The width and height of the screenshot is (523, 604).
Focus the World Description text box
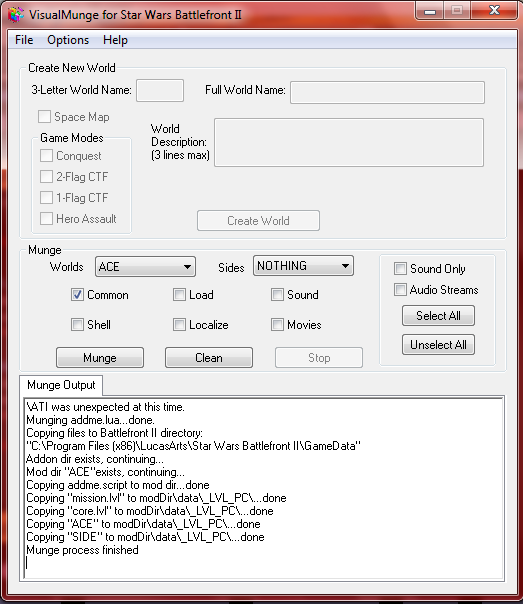click(x=349, y=143)
